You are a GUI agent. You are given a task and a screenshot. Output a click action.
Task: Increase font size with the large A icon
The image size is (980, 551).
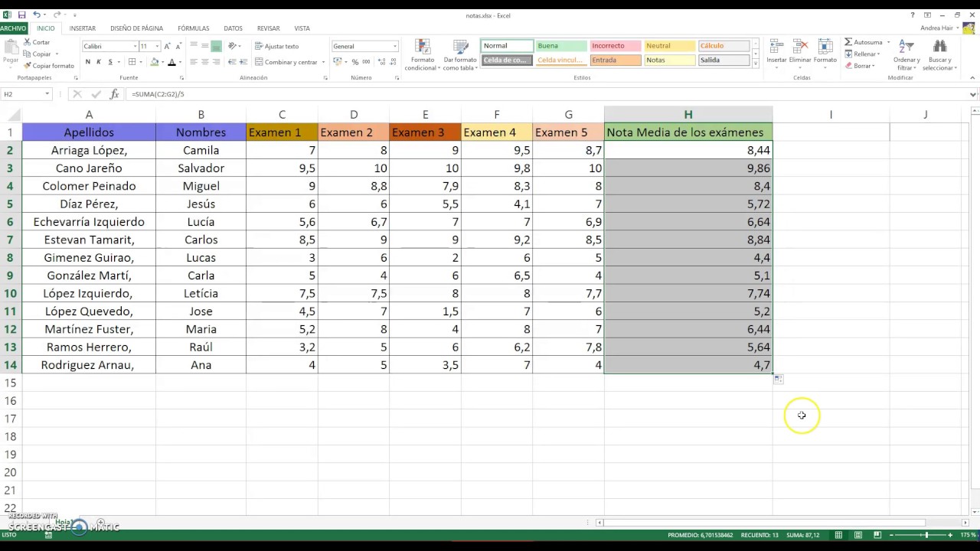[167, 46]
